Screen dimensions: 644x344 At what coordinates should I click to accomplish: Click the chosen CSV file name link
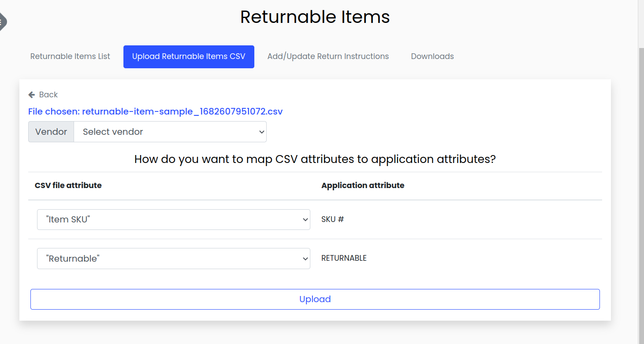pos(182,111)
